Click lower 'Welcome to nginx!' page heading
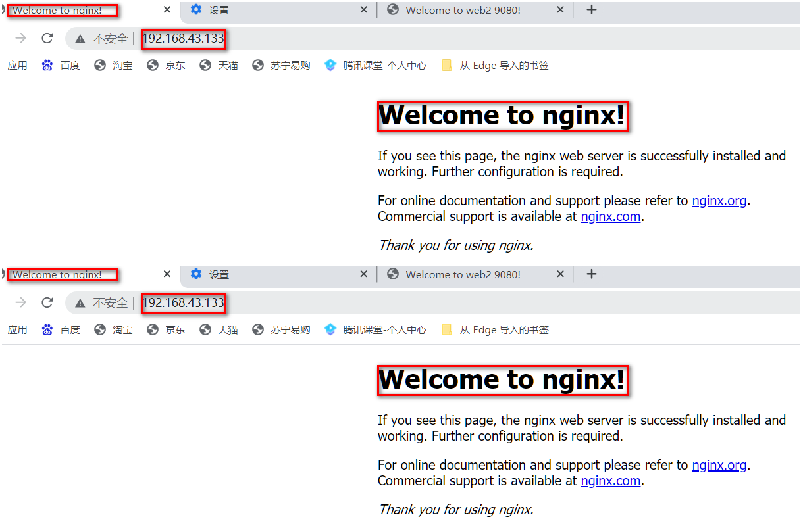The image size is (801, 532). (502, 380)
